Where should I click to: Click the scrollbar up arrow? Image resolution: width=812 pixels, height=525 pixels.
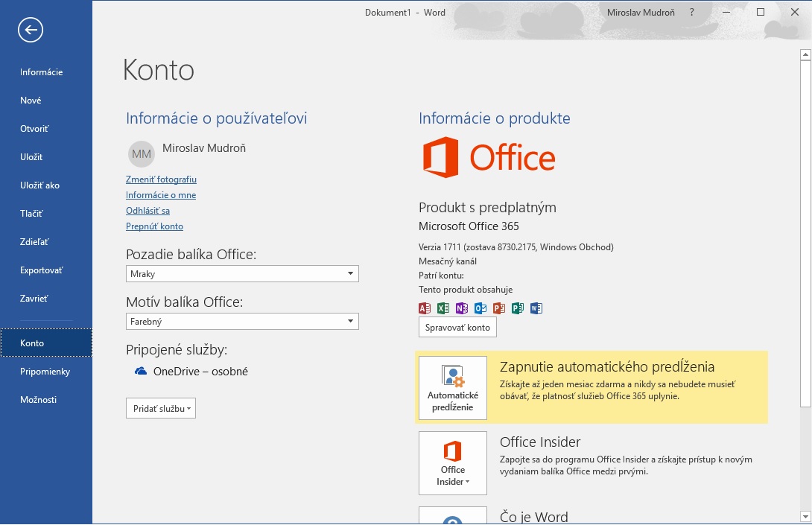(805, 54)
